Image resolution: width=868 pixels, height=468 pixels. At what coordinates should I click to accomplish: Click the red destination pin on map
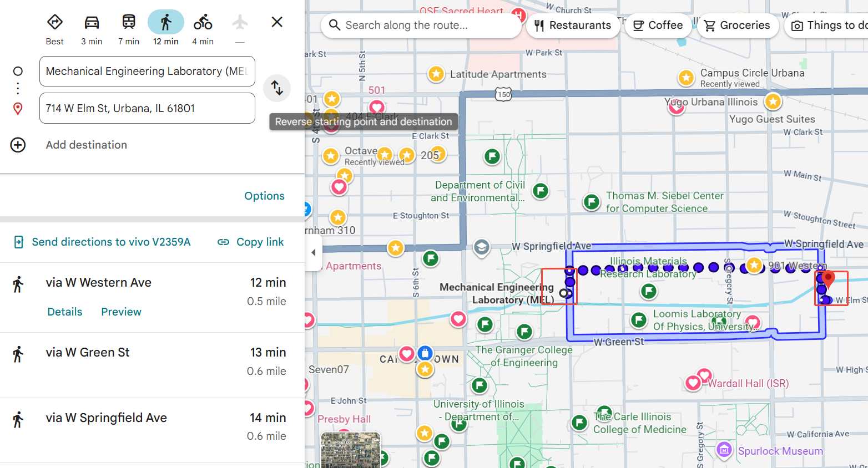pos(828,278)
